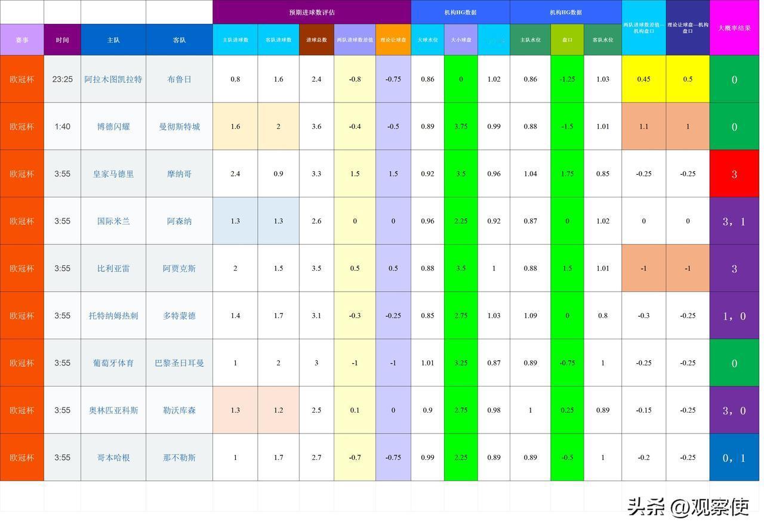The height and width of the screenshot is (532, 764).
Task: Click the 阿森纳 cell
Action: (x=179, y=221)
